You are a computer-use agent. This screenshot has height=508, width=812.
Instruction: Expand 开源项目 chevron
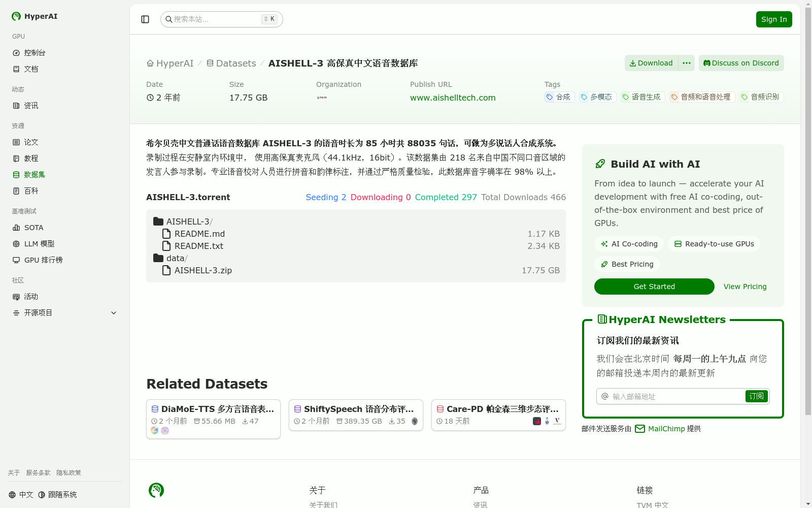coord(114,313)
